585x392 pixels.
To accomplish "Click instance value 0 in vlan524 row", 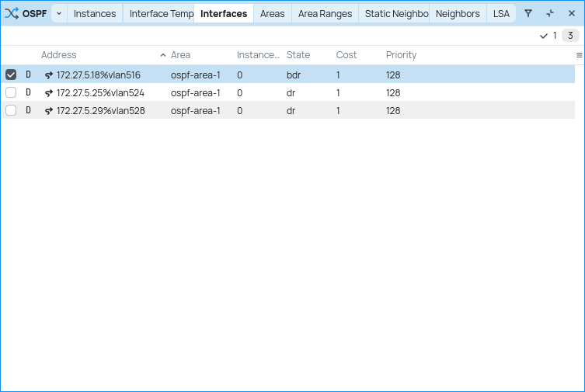I will (239, 93).
